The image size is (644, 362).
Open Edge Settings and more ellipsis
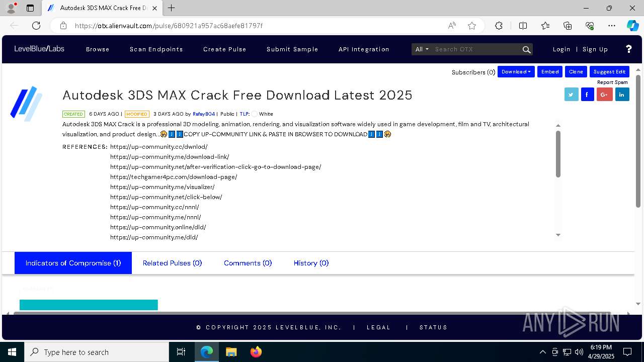tap(612, 26)
